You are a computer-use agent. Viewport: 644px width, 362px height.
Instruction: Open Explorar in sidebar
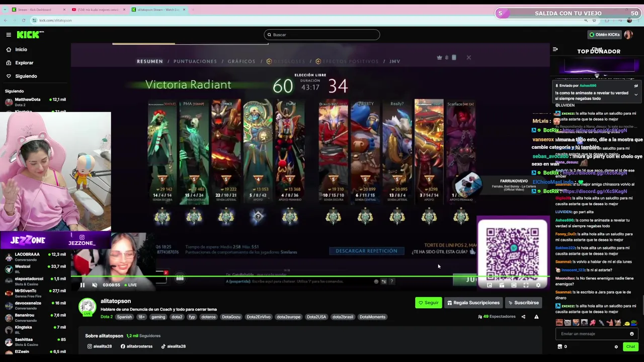24,63
